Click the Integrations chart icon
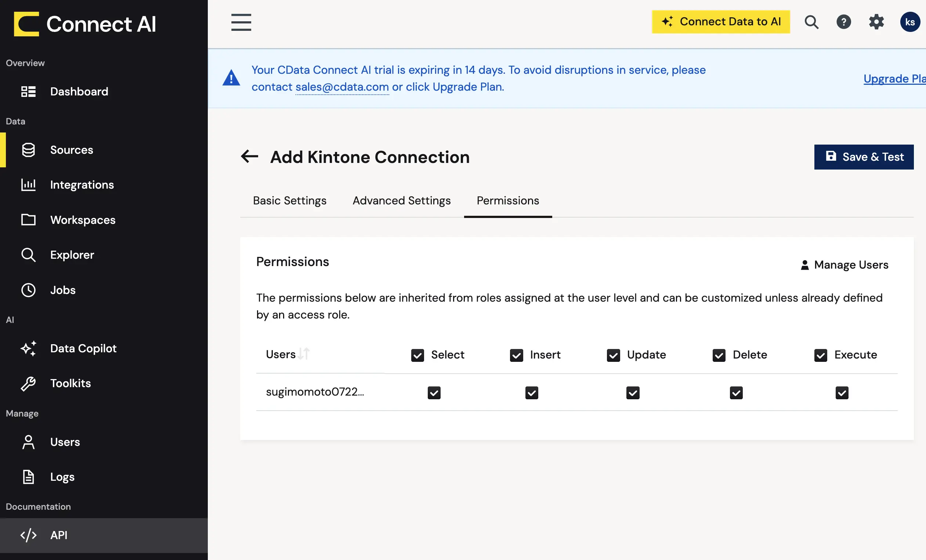 click(x=28, y=185)
